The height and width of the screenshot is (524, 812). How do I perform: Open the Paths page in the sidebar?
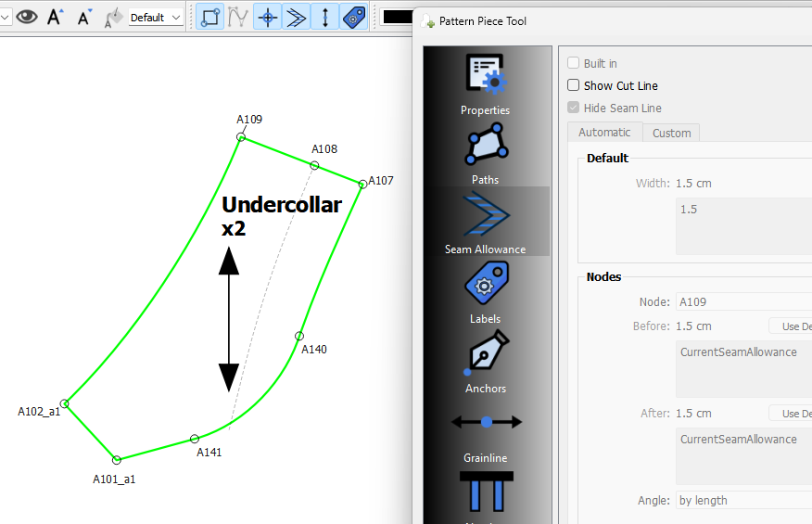pyautogui.click(x=485, y=153)
